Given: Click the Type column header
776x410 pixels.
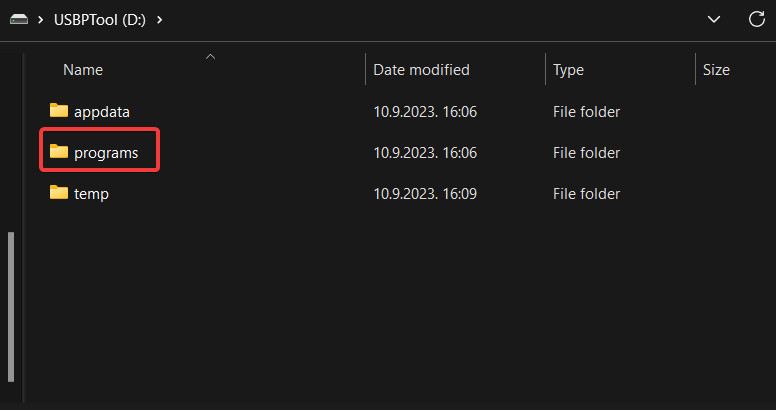Looking at the screenshot, I should (x=568, y=70).
